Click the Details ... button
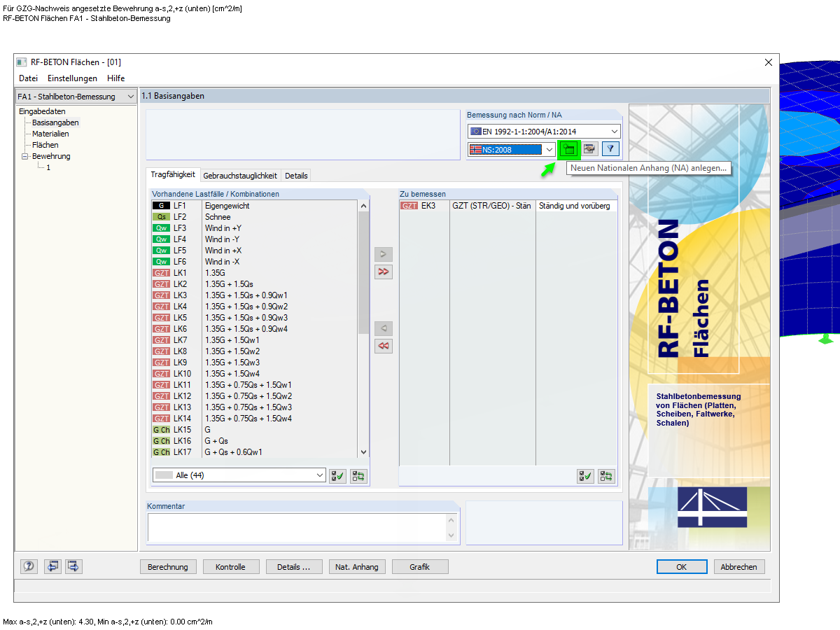This screenshot has height=630, width=840. 293,567
